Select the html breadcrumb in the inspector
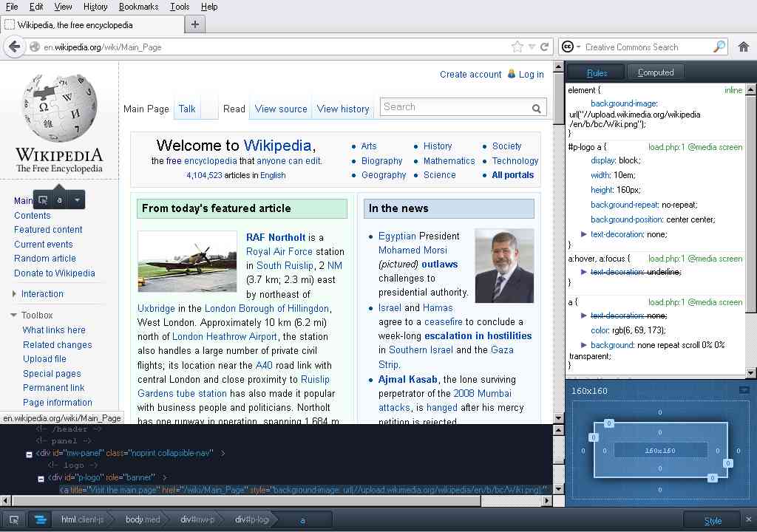Screen dimensions: 757x532 click(x=81, y=520)
